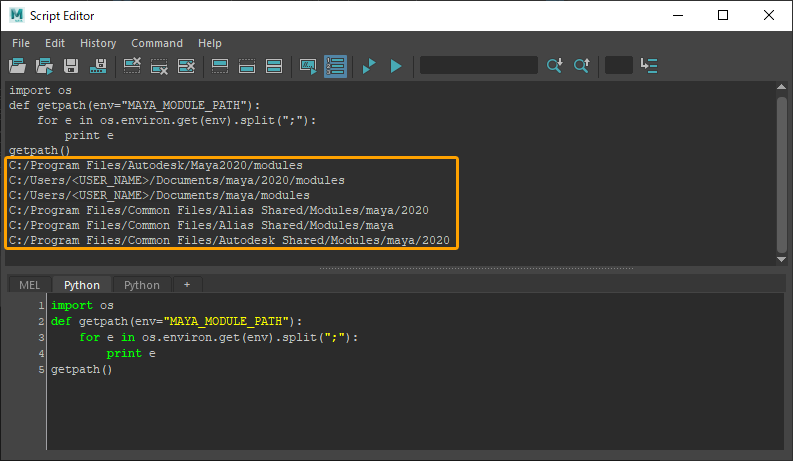
Task: Open the Command menu
Action: pos(157,43)
